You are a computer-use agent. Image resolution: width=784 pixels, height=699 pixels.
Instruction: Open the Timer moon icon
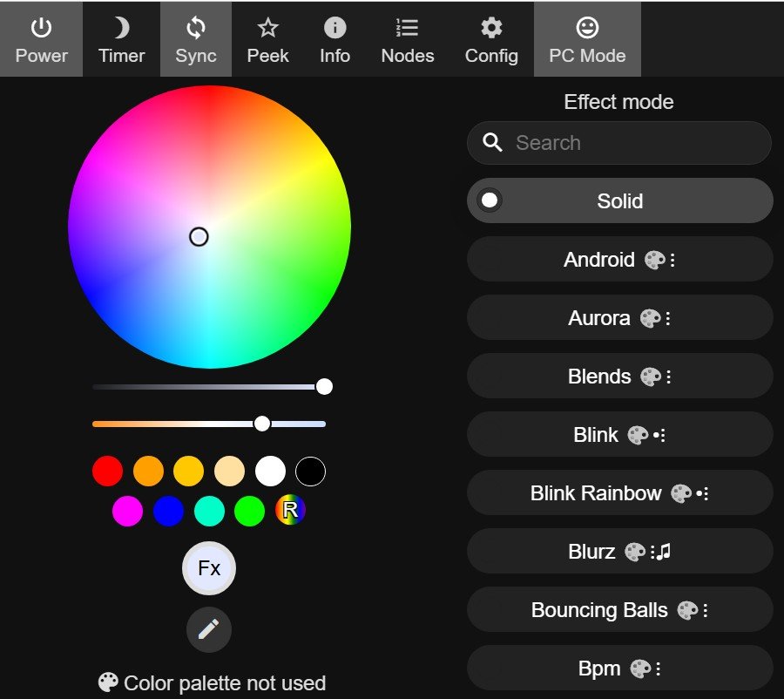[x=122, y=40]
